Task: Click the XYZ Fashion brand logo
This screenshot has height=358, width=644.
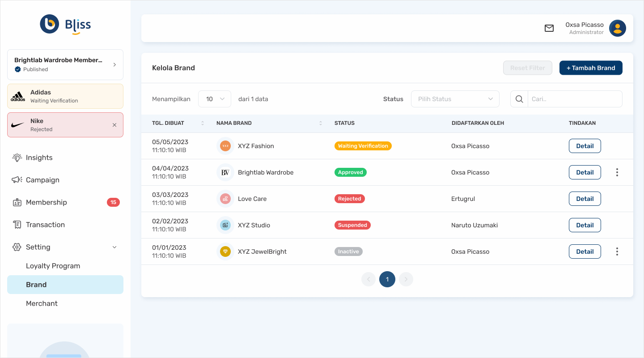Action: click(225, 146)
